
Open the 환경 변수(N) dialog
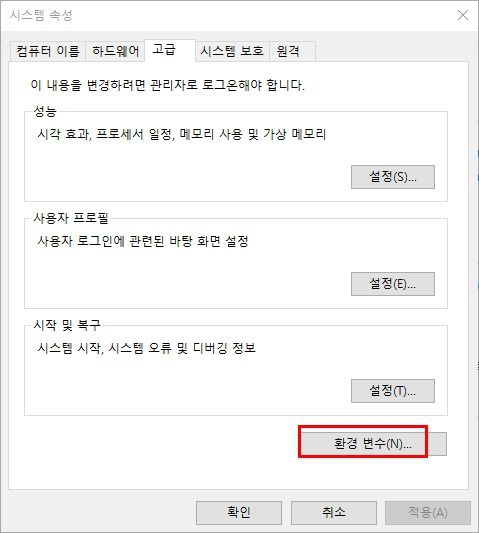pyautogui.click(x=373, y=444)
